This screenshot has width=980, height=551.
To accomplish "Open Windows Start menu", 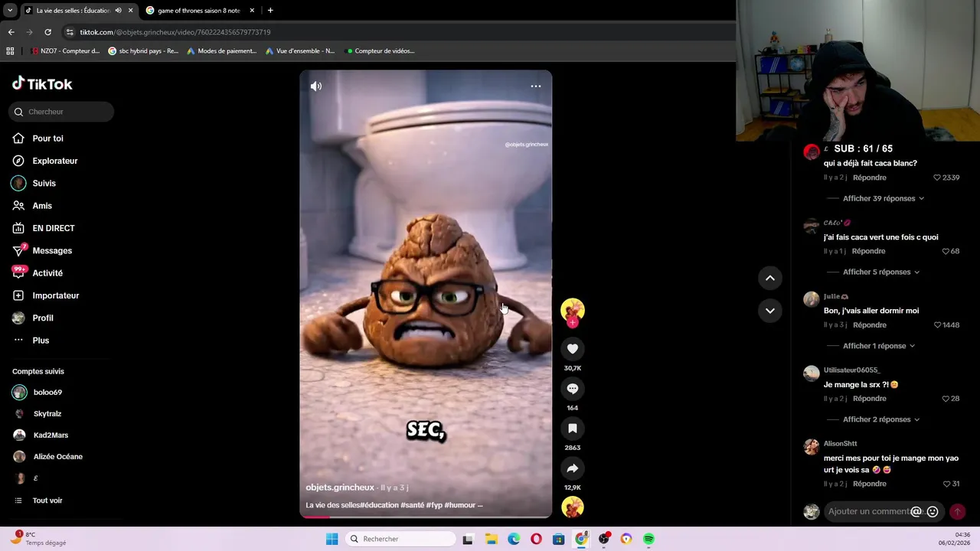I will click(332, 539).
